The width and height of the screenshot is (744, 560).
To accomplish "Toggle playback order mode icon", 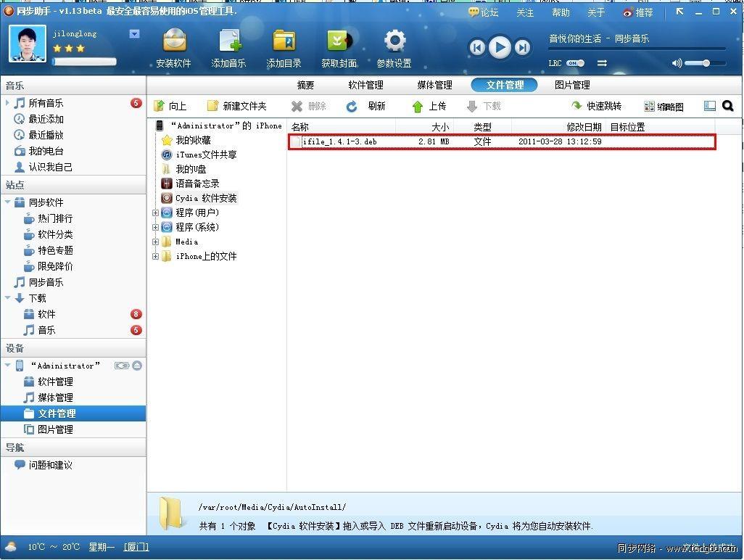I will (x=602, y=63).
